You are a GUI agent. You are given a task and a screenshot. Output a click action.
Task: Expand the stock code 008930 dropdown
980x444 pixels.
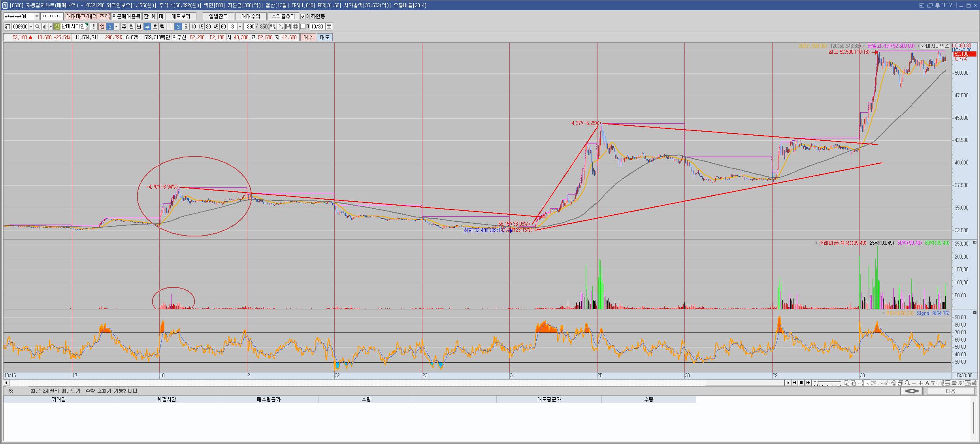pos(31,26)
